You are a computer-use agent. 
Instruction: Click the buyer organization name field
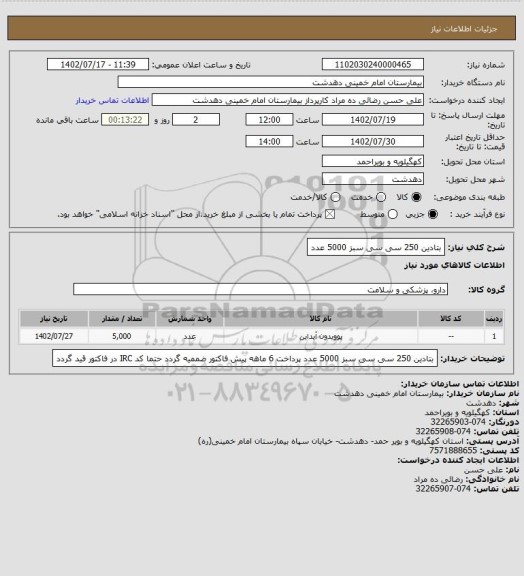(270, 82)
